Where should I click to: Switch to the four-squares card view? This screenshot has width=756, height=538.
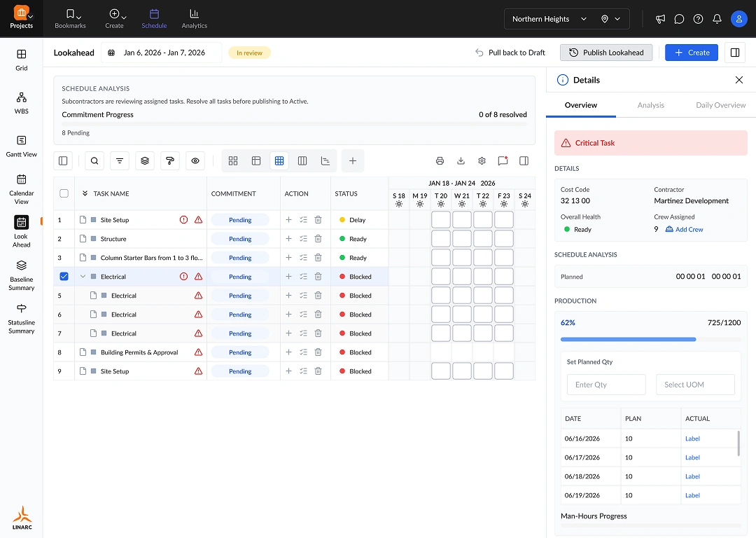tap(233, 160)
